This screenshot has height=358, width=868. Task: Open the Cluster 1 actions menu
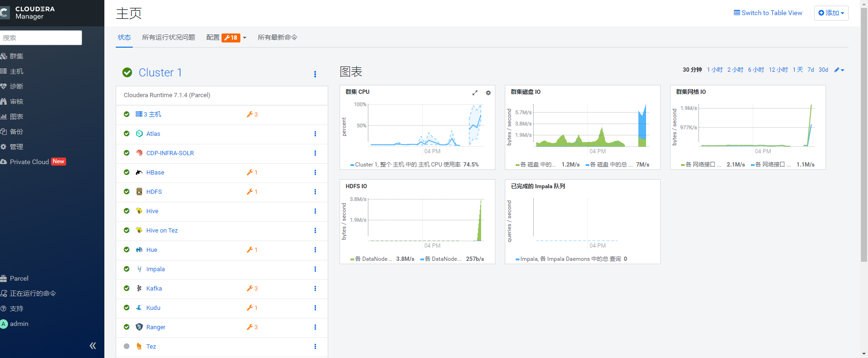tap(315, 74)
